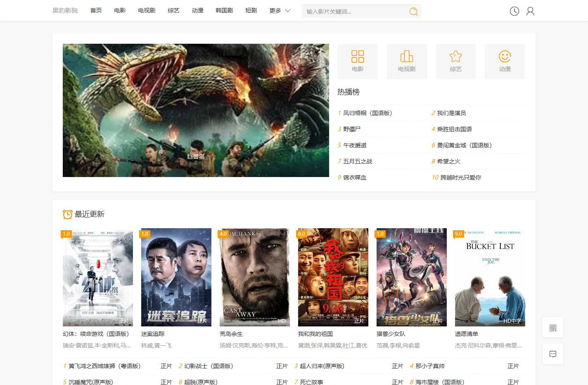Screen dimensions: 588x385
Task: Open the 电视剧 category tile
Action: 407,61
